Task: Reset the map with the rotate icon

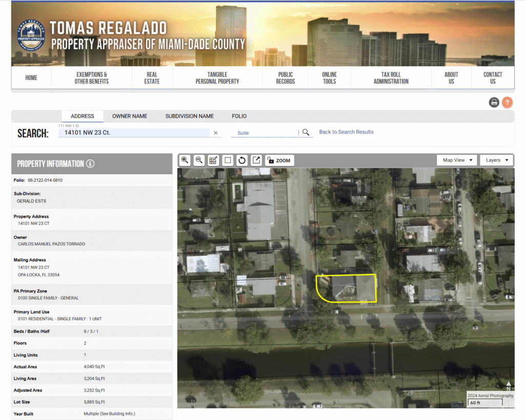Action: click(x=242, y=160)
